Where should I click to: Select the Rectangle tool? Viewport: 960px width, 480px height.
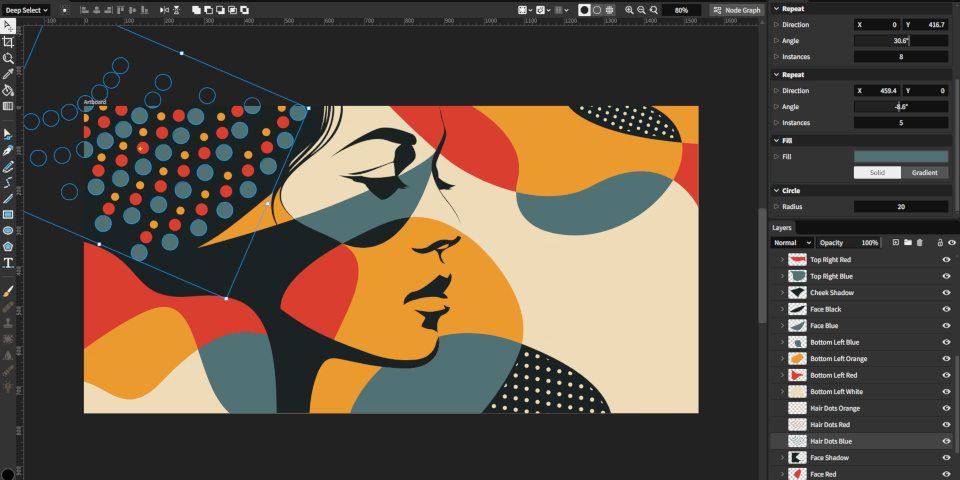8,214
